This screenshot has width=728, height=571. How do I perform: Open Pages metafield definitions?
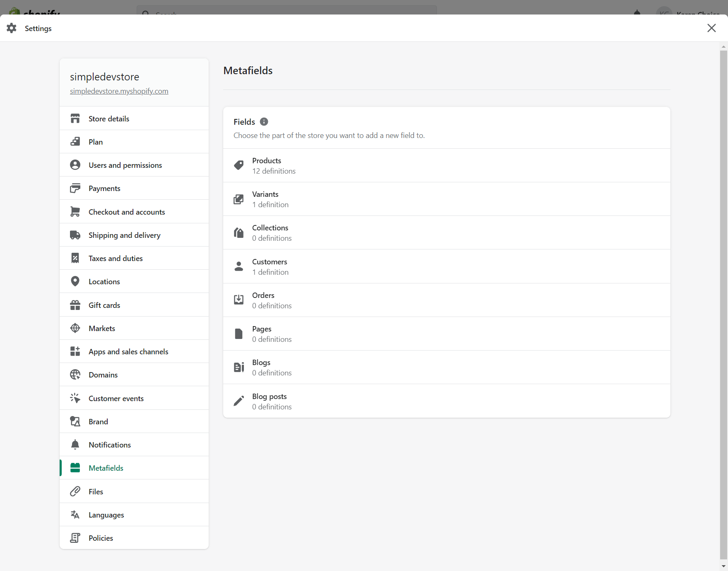(447, 334)
